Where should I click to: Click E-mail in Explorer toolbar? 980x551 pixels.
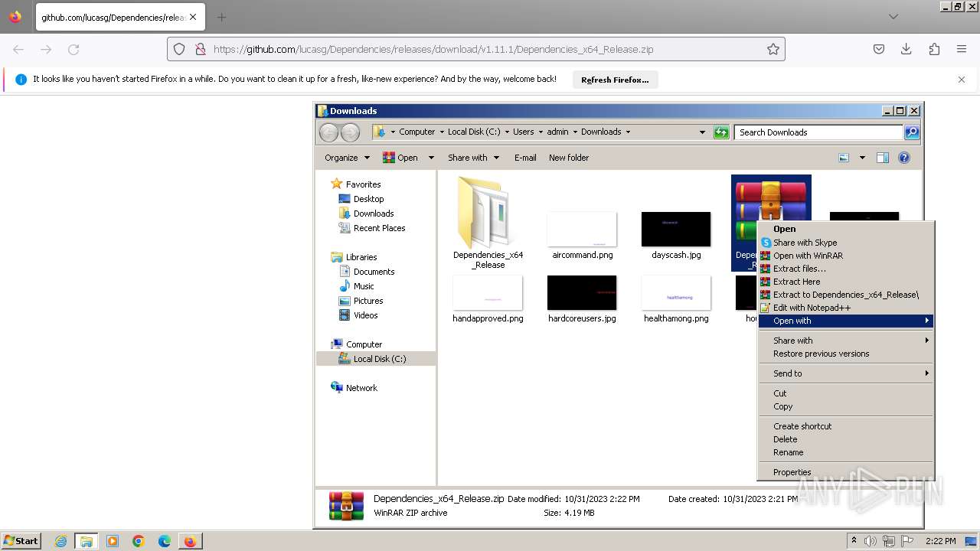coord(525,158)
